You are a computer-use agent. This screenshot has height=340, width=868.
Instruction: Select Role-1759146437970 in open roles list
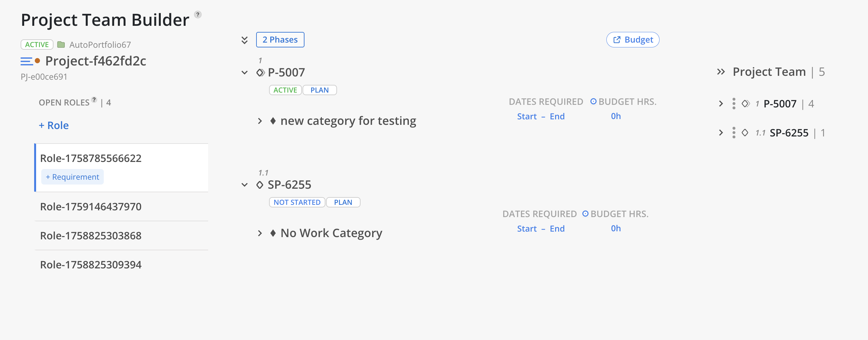pos(91,206)
